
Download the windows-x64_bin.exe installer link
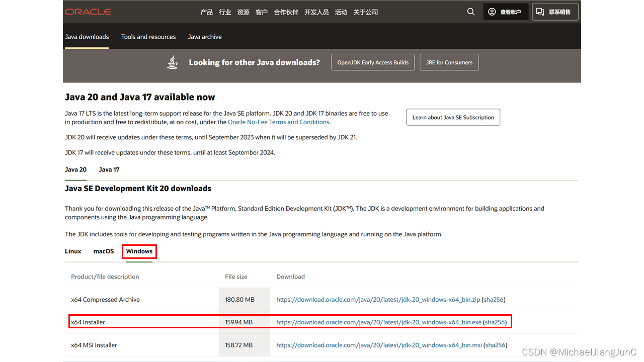[x=379, y=322]
